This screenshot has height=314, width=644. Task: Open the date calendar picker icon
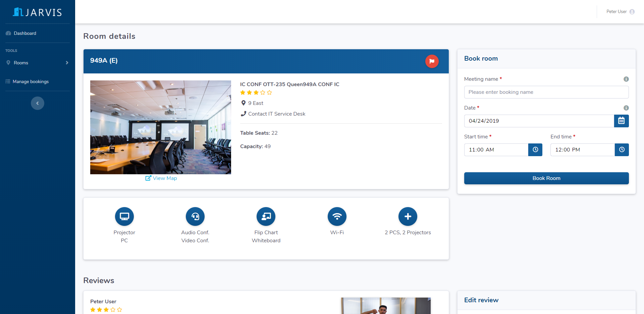(x=621, y=121)
